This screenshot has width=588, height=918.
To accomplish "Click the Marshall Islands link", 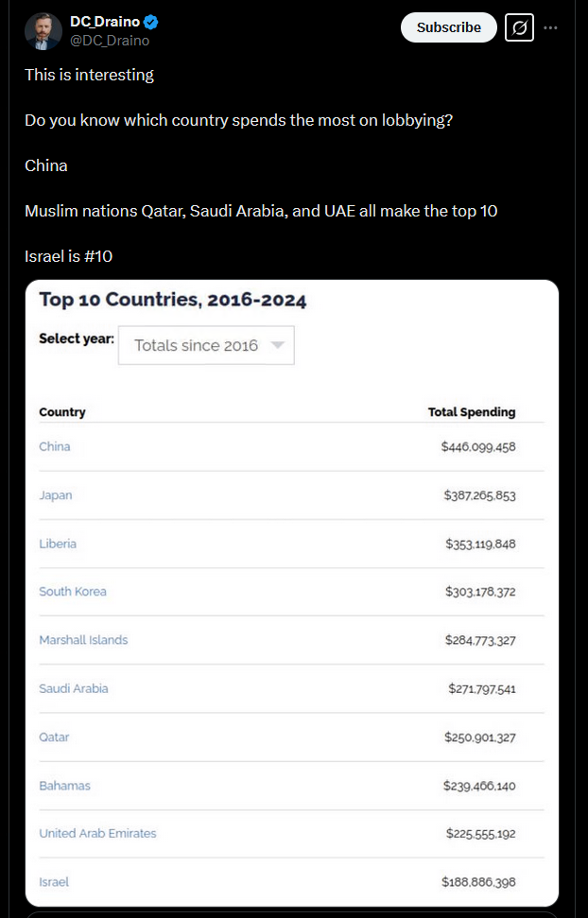I will coord(83,640).
